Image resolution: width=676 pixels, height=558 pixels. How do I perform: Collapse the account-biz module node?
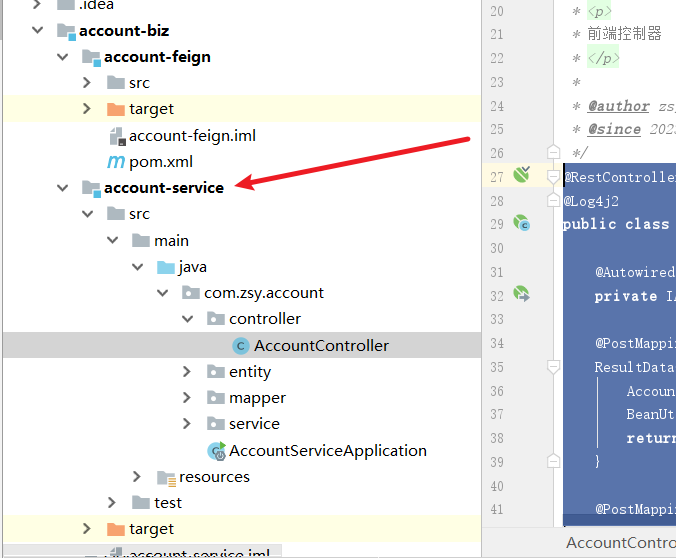tap(38, 31)
